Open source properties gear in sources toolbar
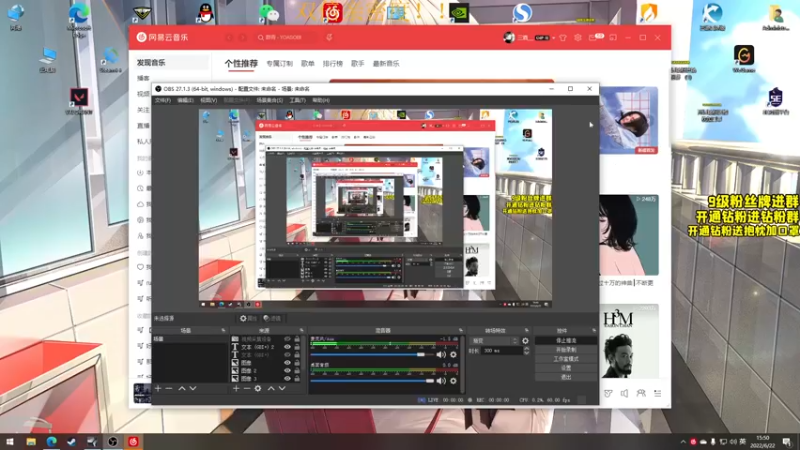The height and width of the screenshot is (450, 800). click(258, 389)
